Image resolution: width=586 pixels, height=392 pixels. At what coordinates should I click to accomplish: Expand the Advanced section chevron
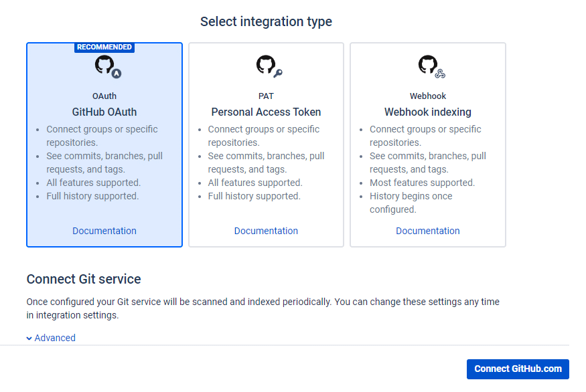click(29, 338)
